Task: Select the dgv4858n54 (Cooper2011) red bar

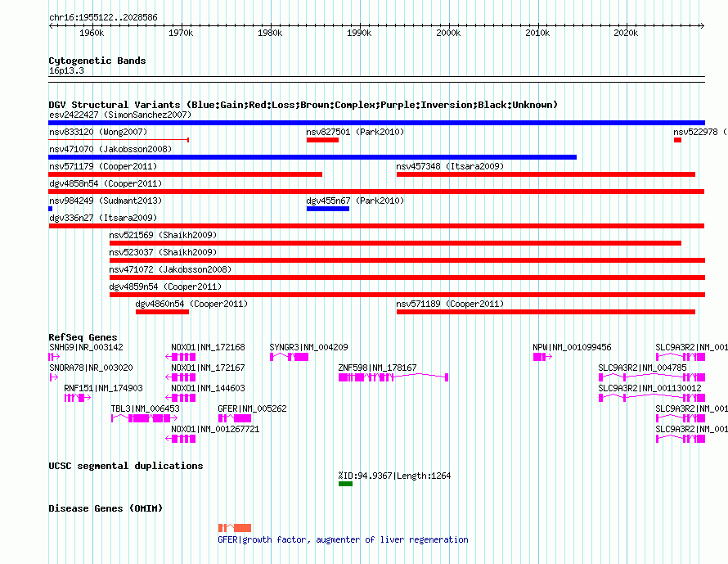Action: click(x=376, y=192)
